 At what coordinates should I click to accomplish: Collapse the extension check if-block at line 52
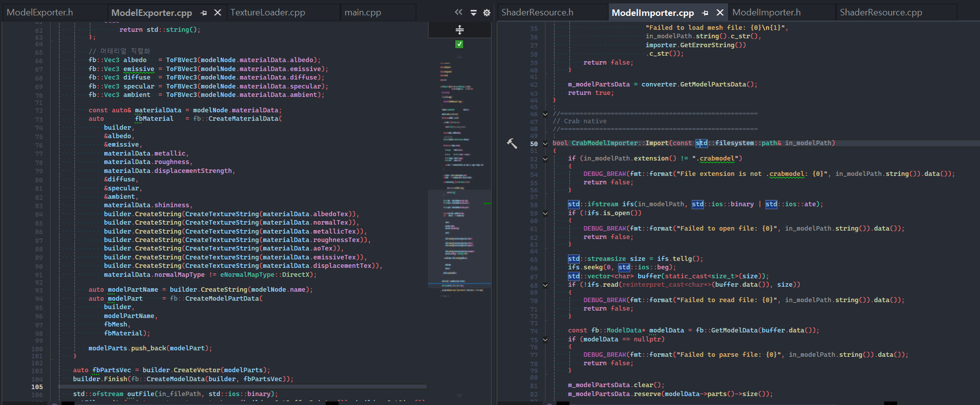[x=545, y=159]
